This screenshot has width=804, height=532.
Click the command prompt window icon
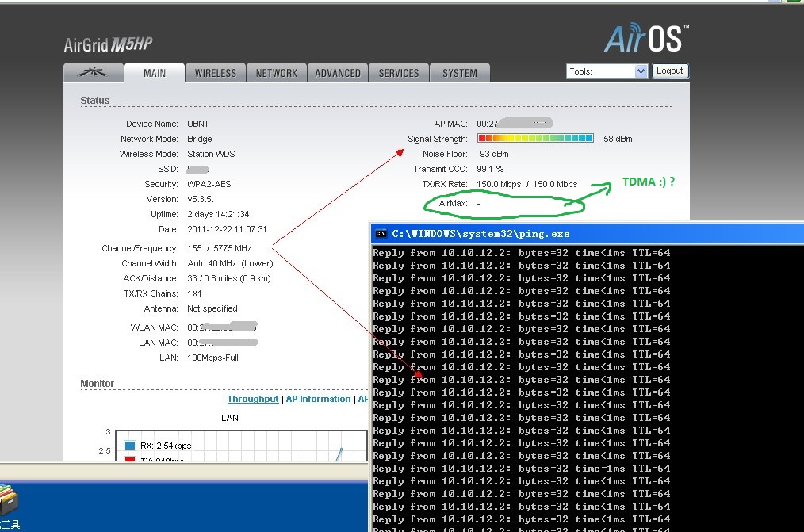(x=381, y=234)
